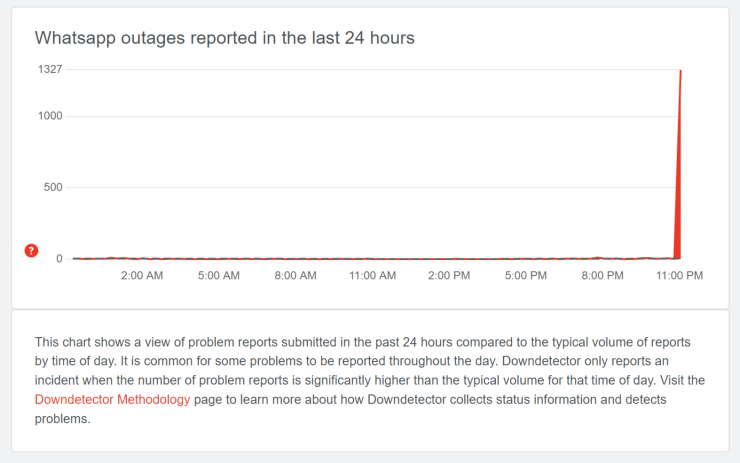
Task: Click the 0 value on the vertical axis
Action: [x=59, y=258]
